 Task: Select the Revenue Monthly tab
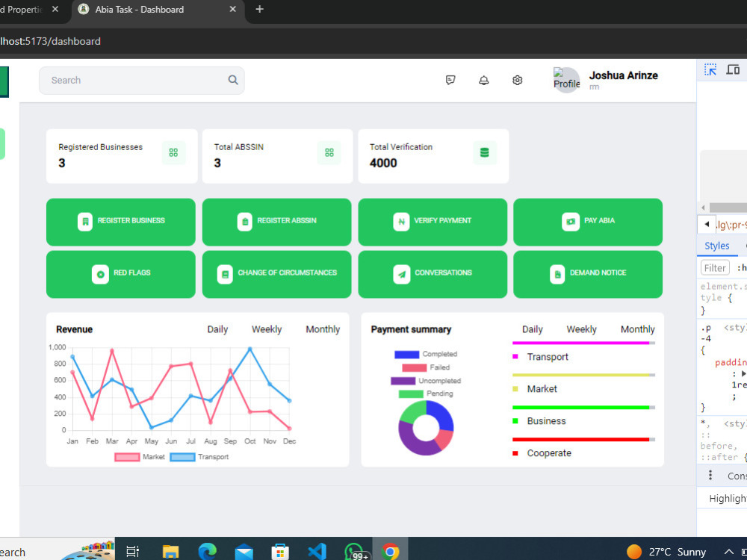tap(323, 329)
